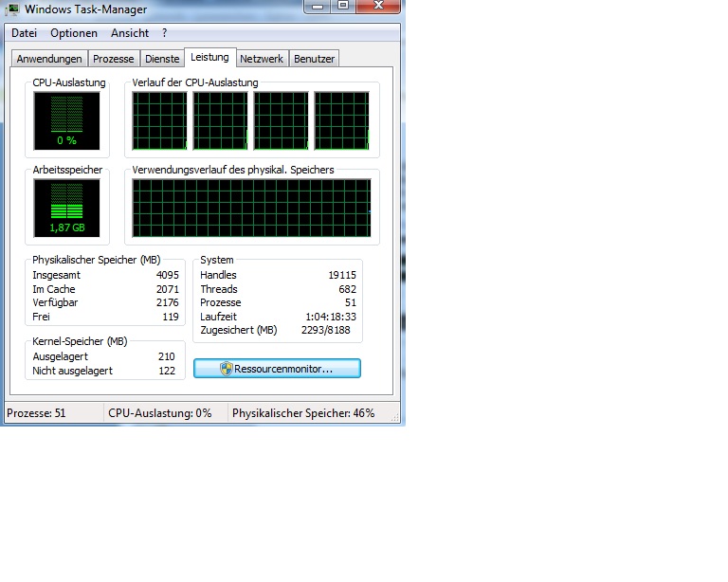This screenshot has width=728, height=582.
Task: Click the Windows Task-Manager title text
Action: (x=86, y=9)
